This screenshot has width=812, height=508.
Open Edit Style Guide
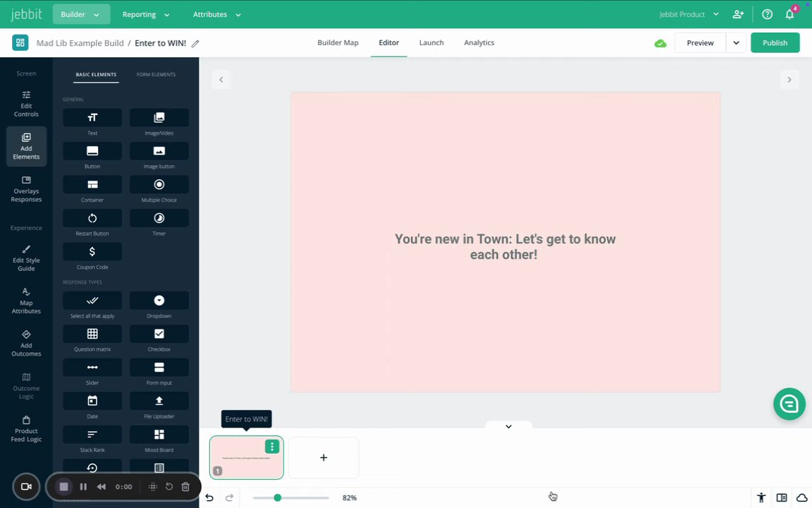click(x=26, y=259)
